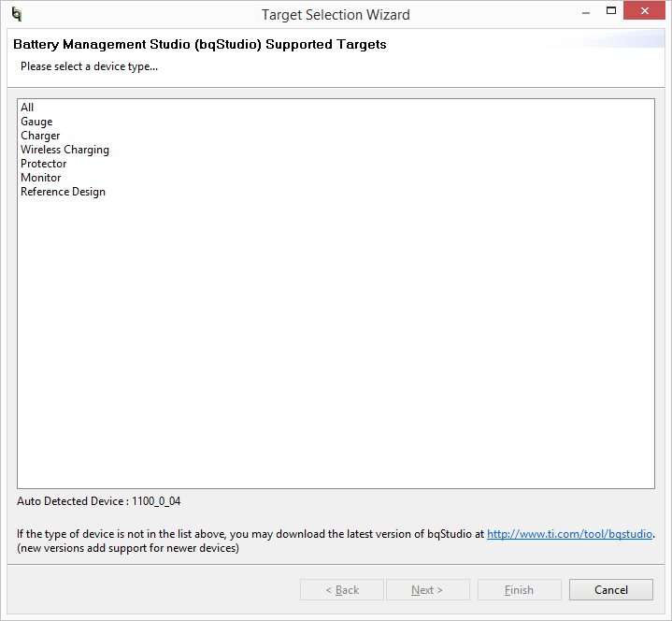Click the < Back button
This screenshot has height=621, width=672.
(x=341, y=590)
